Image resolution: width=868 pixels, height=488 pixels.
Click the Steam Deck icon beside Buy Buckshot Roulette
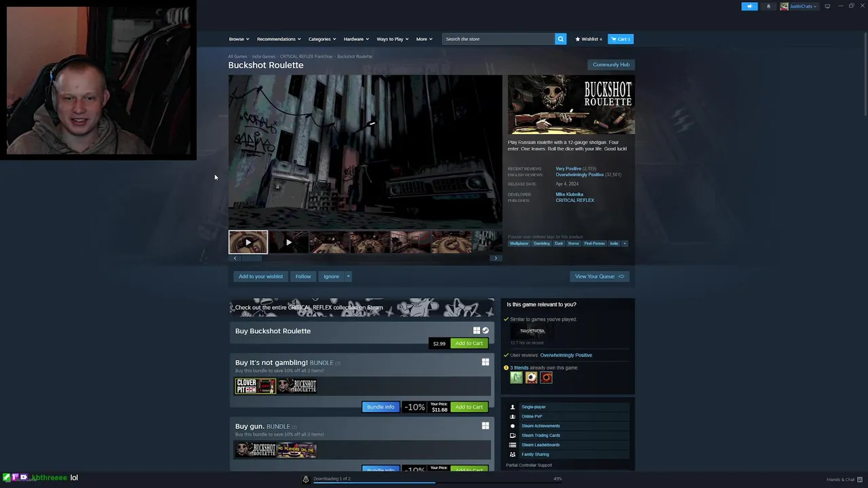[486, 331]
